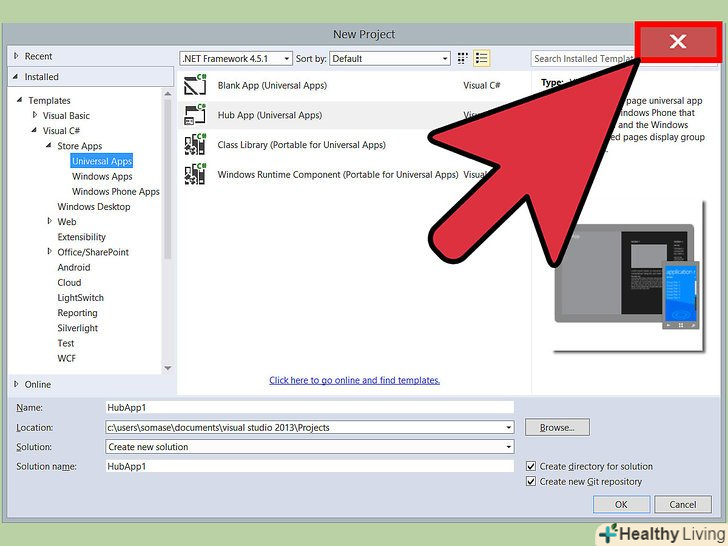The image size is (728, 546).
Task: Click the Browse button
Action: point(556,428)
